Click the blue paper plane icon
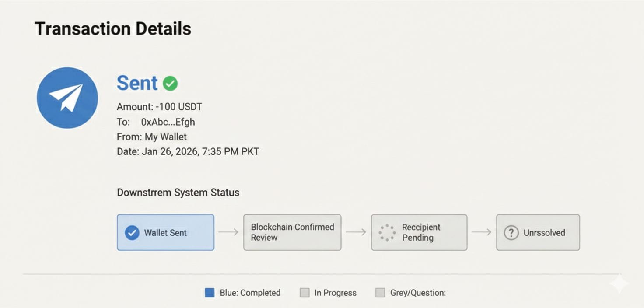This screenshot has height=308, width=644. tap(67, 98)
